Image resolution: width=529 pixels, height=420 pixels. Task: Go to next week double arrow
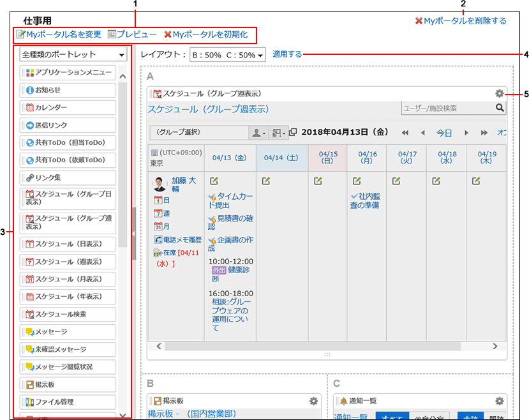tap(484, 133)
